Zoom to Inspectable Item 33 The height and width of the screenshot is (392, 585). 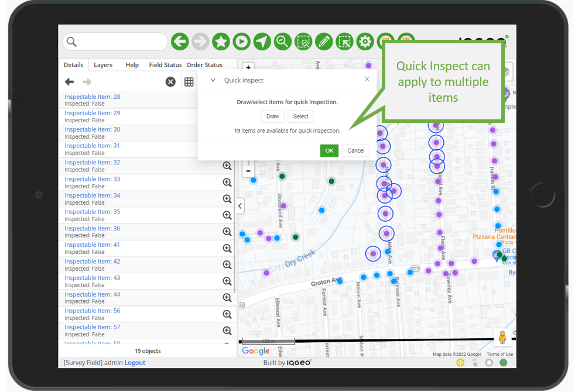click(227, 182)
